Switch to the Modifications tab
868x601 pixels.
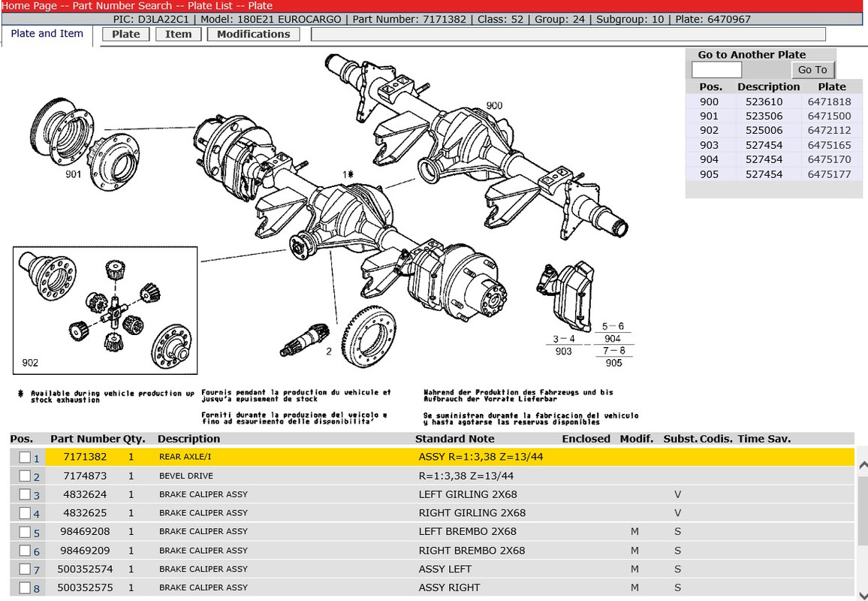coord(254,34)
